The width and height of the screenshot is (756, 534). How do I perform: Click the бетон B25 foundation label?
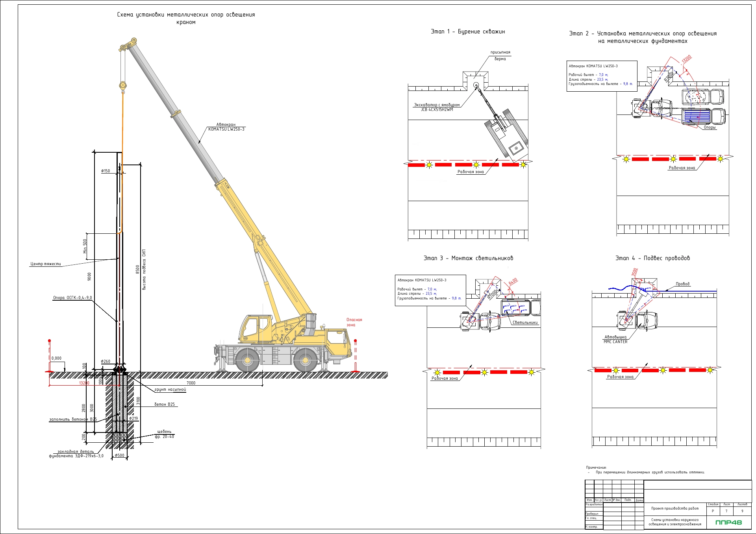pos(165,405)
